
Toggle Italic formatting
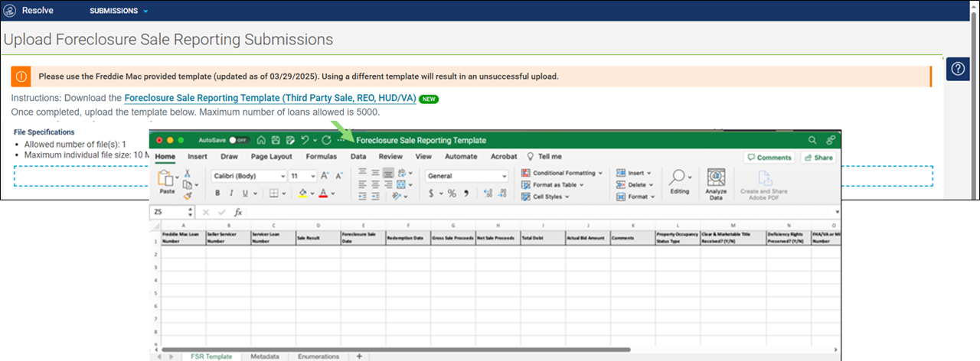(x=231, y=194)
